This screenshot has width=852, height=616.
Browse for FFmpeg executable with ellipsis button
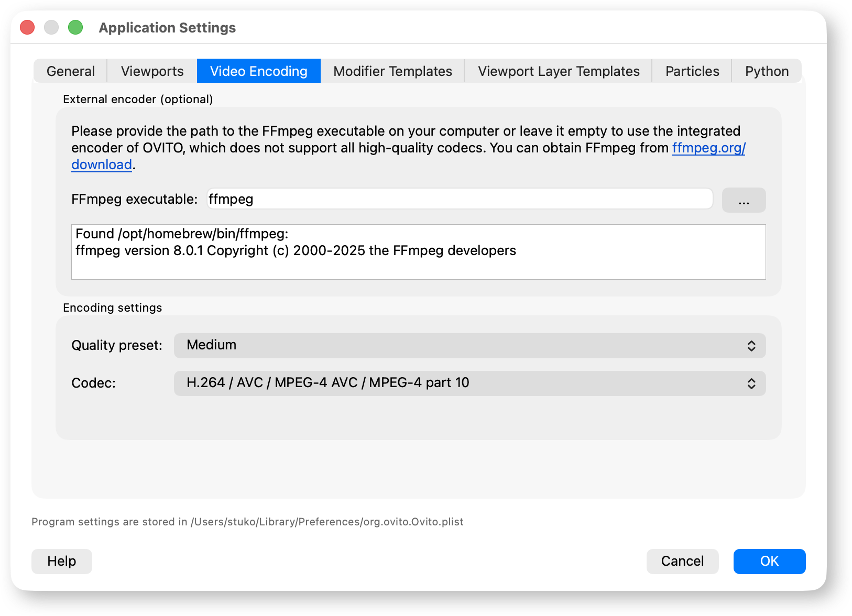pyautogui.click(x=744, y=200)
